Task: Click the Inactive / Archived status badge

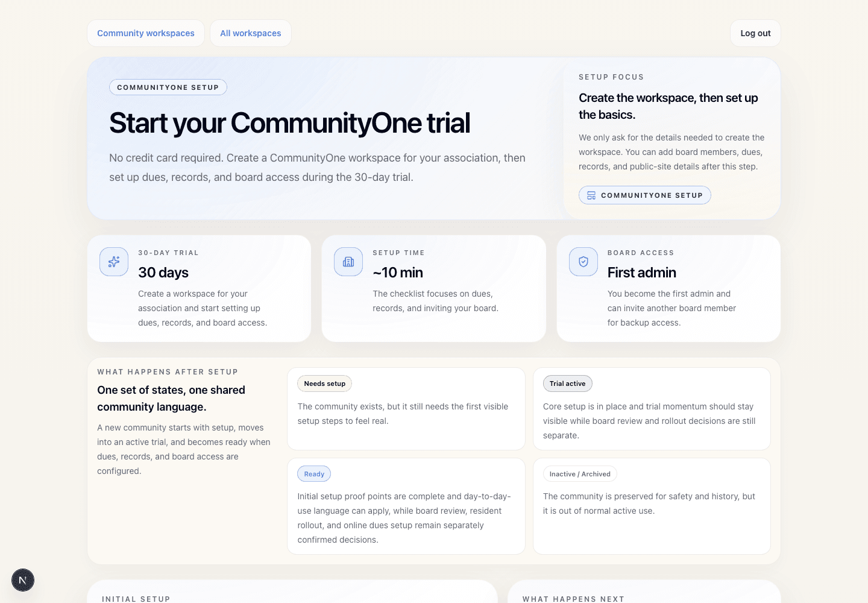Action: [x=580, y=474]
